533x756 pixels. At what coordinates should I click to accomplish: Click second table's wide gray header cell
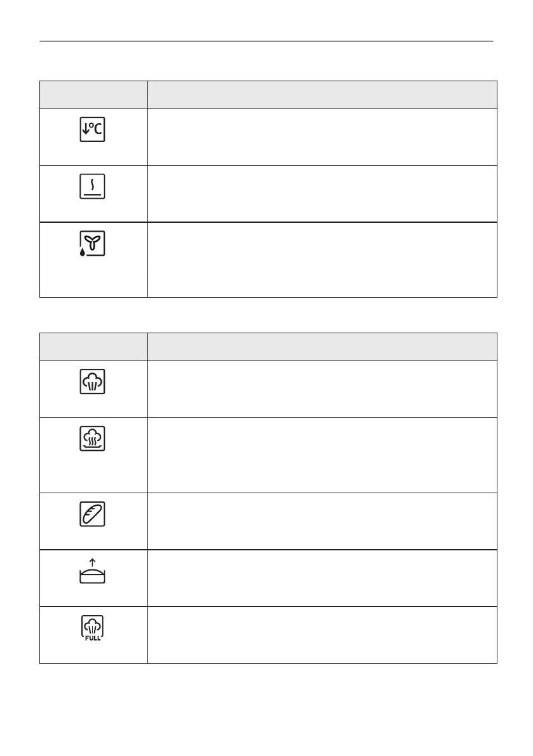click(322, 346)
